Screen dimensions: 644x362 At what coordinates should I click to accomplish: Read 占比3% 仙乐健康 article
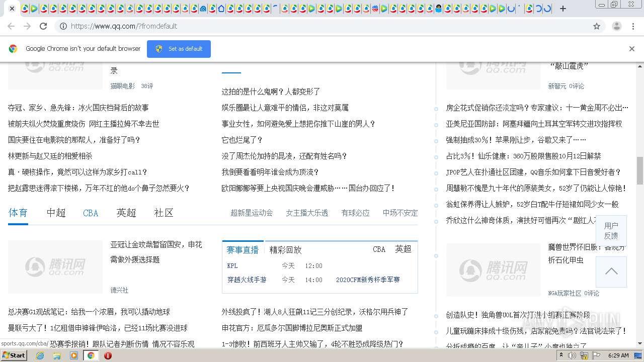click(x=523, y=156)
